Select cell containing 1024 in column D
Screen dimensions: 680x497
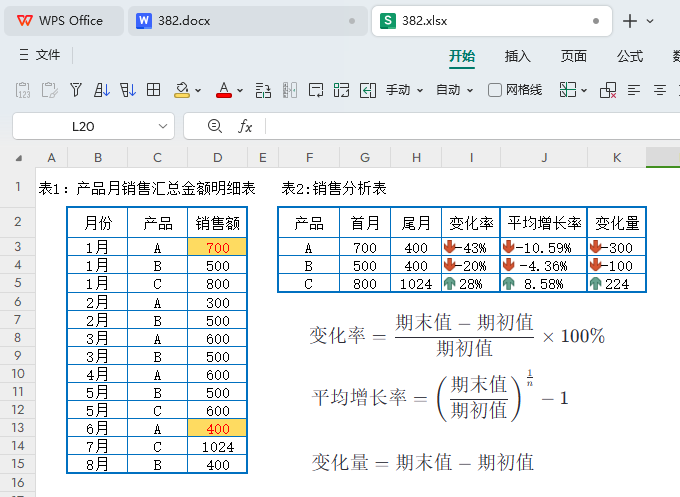[x=217, y=447]
